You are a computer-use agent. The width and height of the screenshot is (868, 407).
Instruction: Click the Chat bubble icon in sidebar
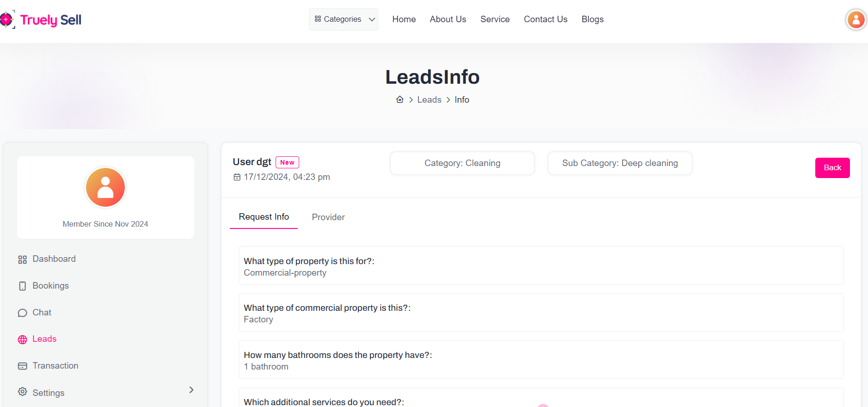click(22, 313)
